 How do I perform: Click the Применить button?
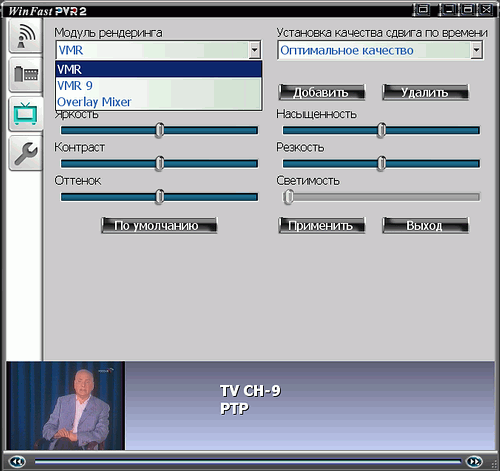click(321, 226)
